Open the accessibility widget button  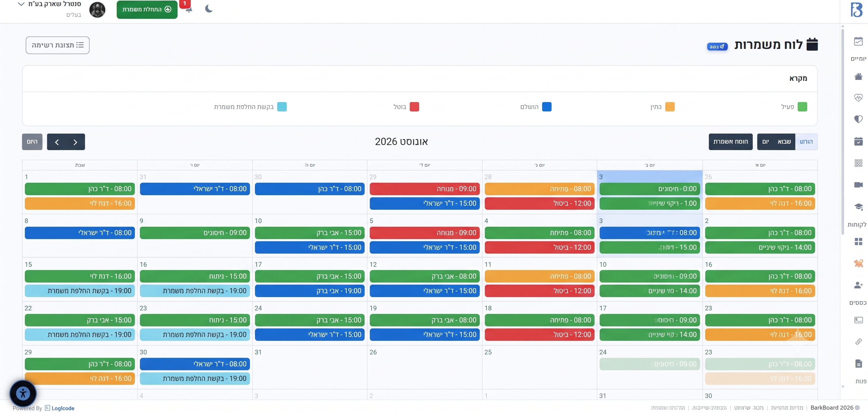[x=23, y=394]
